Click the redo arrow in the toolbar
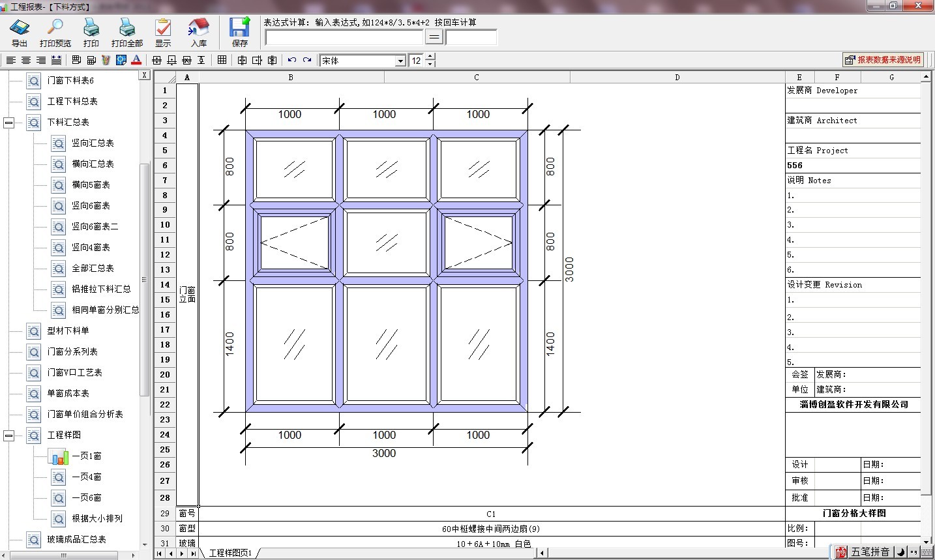Viewport: 935px width, 560px height. click(307, 61)
